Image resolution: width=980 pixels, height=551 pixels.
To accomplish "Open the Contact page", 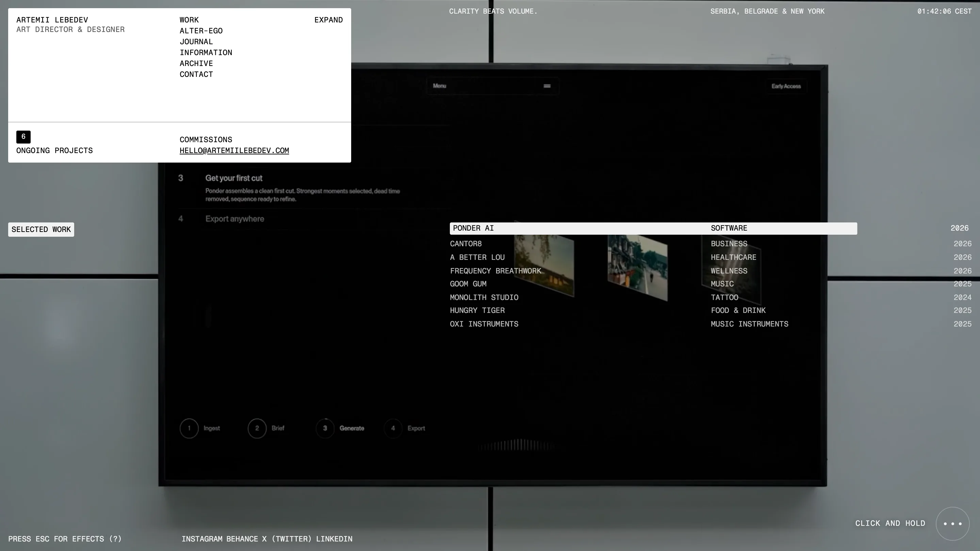I will (196, 74).
